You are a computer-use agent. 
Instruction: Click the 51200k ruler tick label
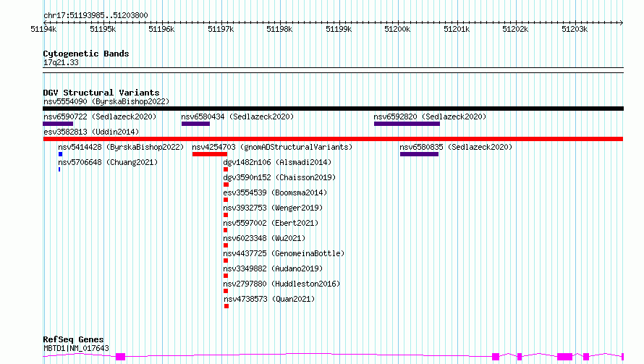coord(397,29)
